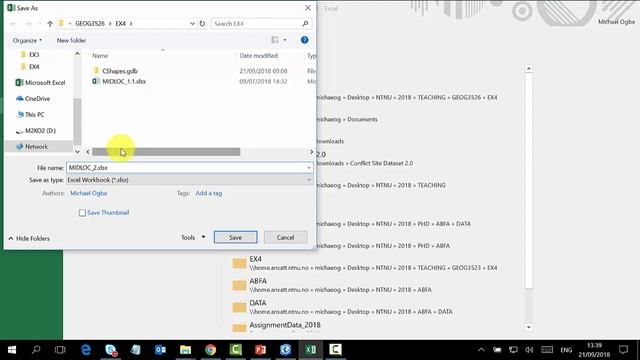This screenshot has height=360, width=640.
Task: Show hidden system tray icons
Action: [481, 350]
